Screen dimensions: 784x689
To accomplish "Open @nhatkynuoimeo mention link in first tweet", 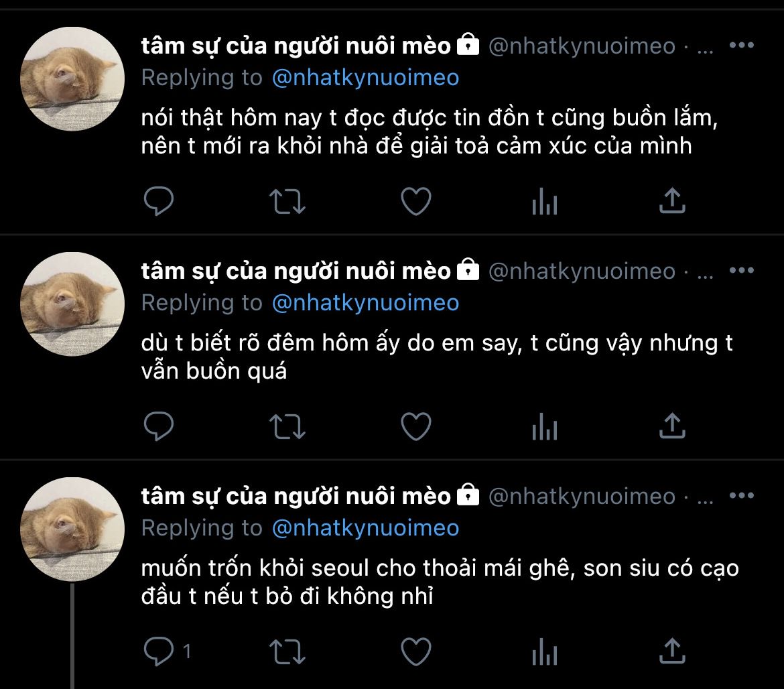I will click(366, 78).
